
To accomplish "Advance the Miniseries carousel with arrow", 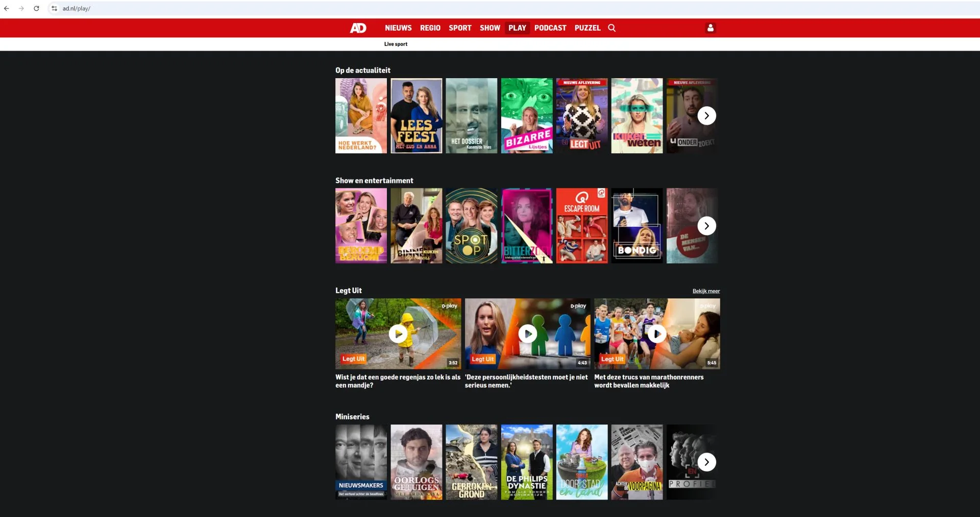I will (x=706, y=462).
